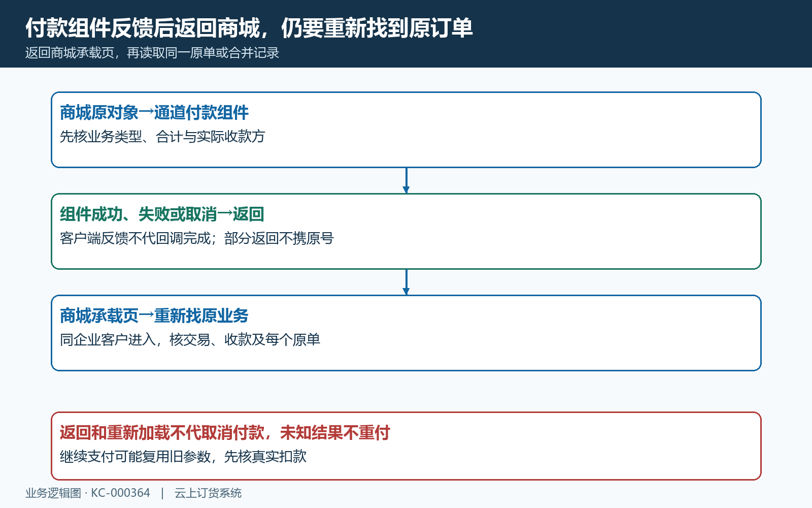Click the line 客户端反馈不代回调完成；部分返回不携原号

[x=197, y=238]
